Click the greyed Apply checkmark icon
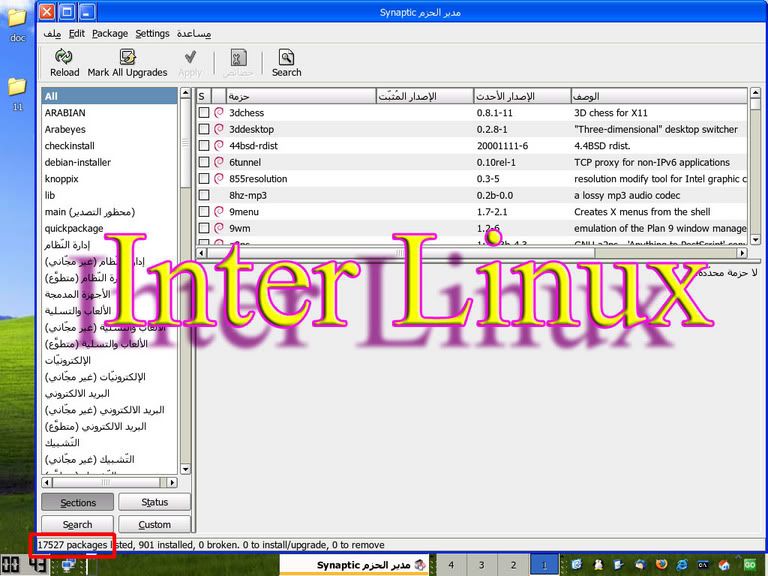The height and width of the screenshot is (576, 768). (190, 57)
